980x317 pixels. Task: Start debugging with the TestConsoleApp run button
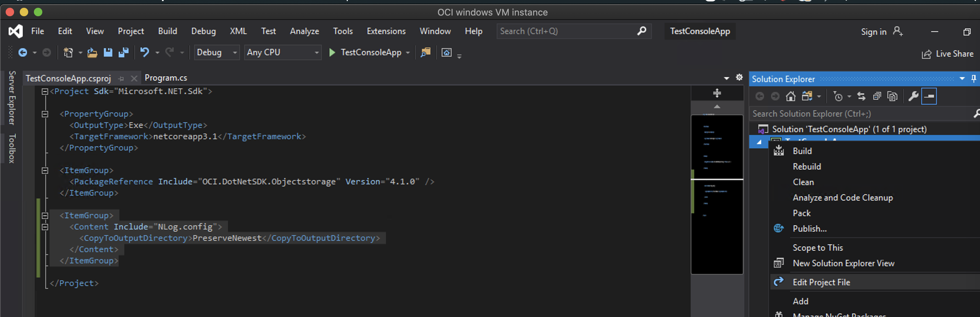coord(332,52)
